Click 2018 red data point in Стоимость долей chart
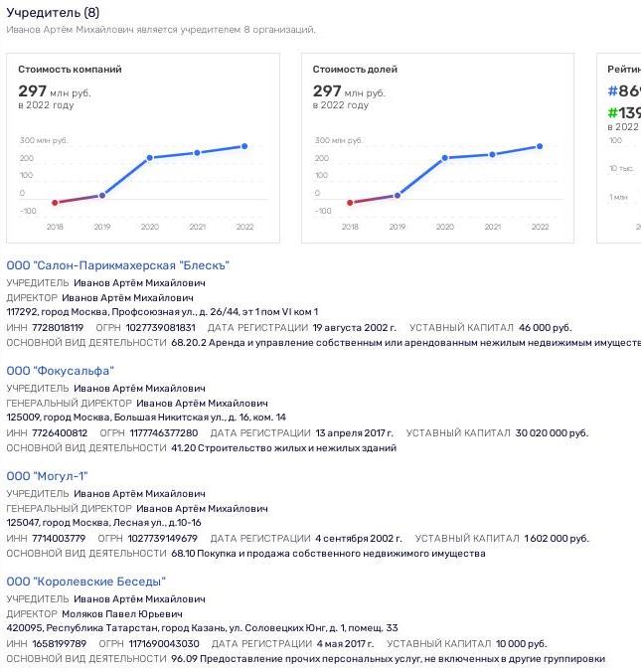Screen dimensions: 641x672 pos(350,203)
